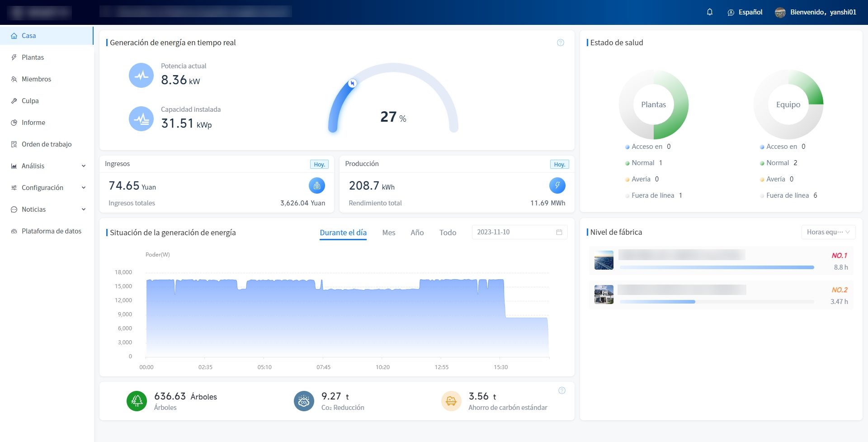Viewport: 868px width, 442px height.
Task: Click the Miembros people icon
Action: 14,79
